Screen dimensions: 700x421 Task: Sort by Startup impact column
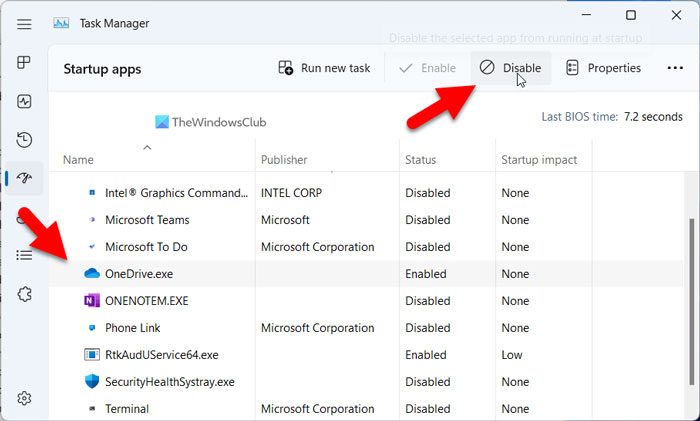[539, 160]
